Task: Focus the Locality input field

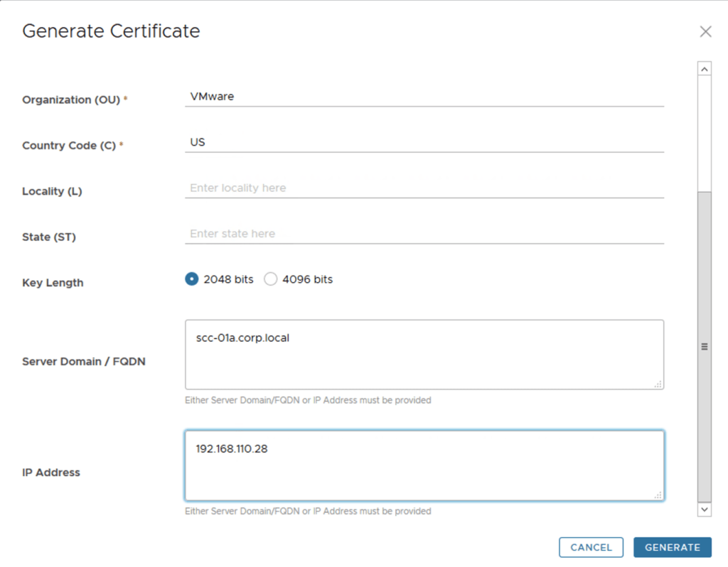Action: 424,188
